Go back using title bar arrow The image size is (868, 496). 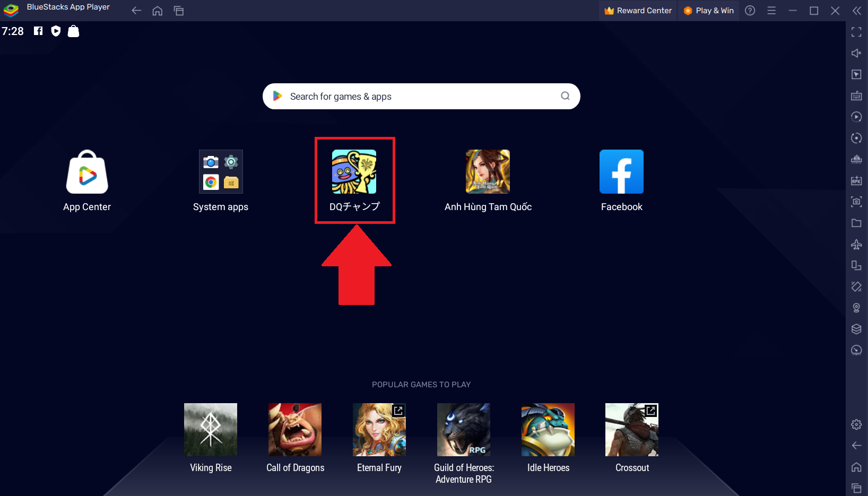coord(136,11)
